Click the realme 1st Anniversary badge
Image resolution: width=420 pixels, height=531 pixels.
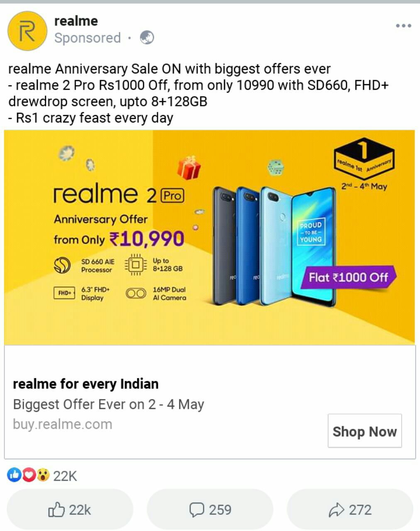[364, 158]
